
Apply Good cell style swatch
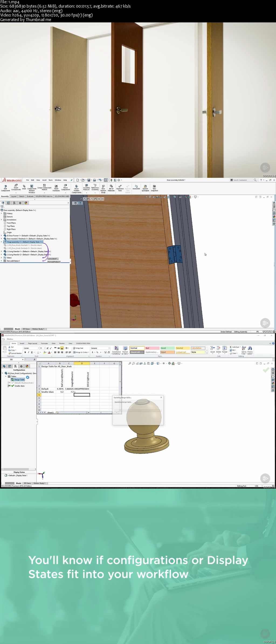point(167,348)
